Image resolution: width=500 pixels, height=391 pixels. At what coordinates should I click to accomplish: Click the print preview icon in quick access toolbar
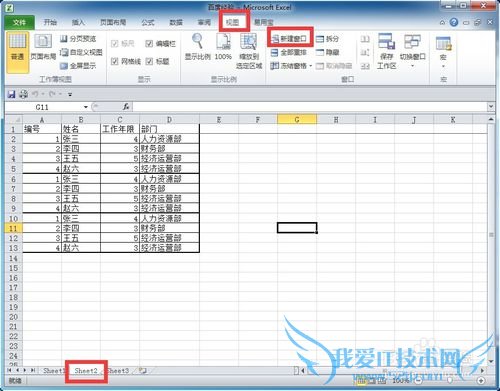23,94
